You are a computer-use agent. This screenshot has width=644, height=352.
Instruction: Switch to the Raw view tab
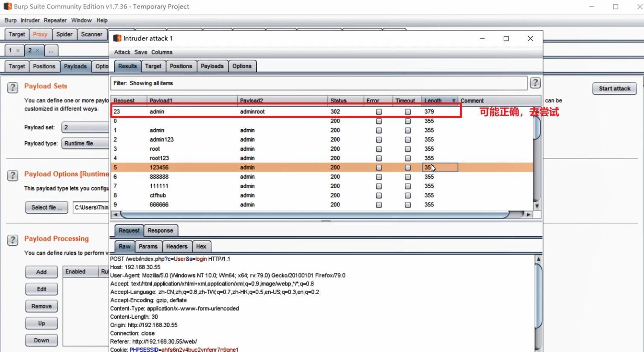pos(125,247)
